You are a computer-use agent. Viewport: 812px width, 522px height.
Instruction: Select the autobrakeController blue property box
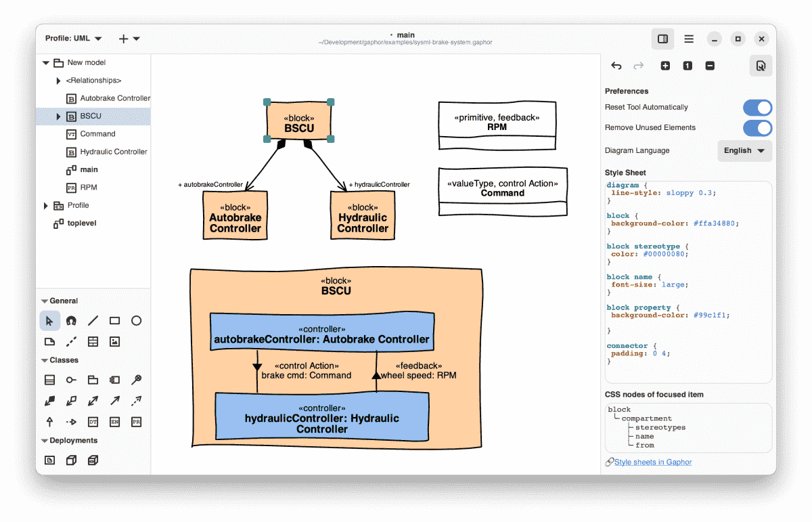point(322,332)
